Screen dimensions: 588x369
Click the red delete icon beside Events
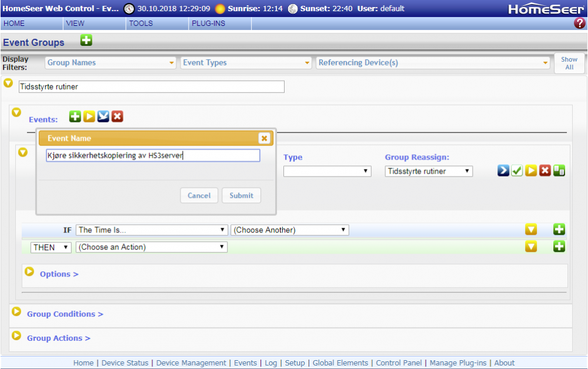click(118, 117)
